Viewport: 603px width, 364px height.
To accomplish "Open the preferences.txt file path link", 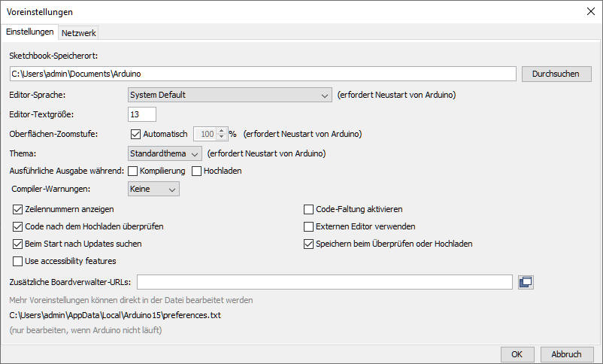I will [x=115, y=315].
